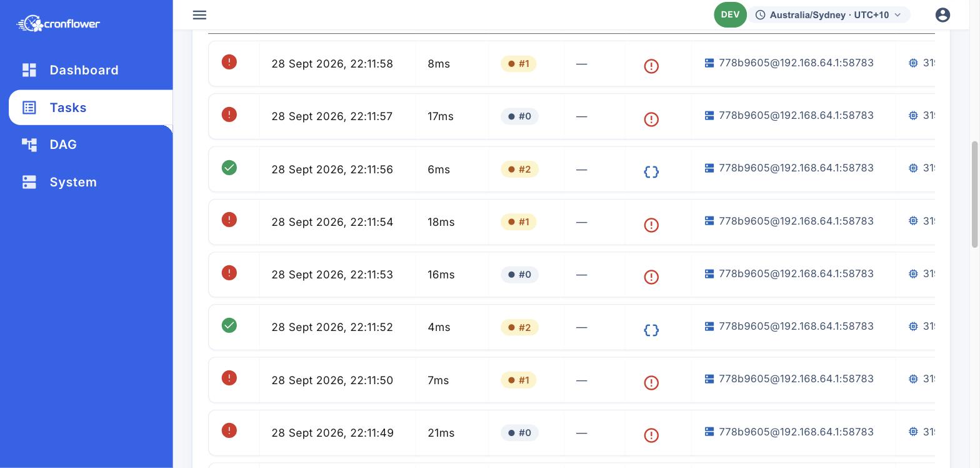Select Tasks in the sidebar

[x=91, y=108]
